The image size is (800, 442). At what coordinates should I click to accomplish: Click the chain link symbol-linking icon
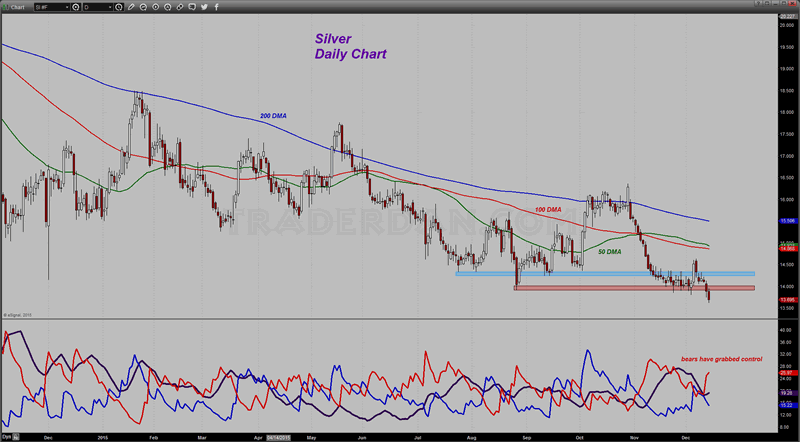click(180, 7)
